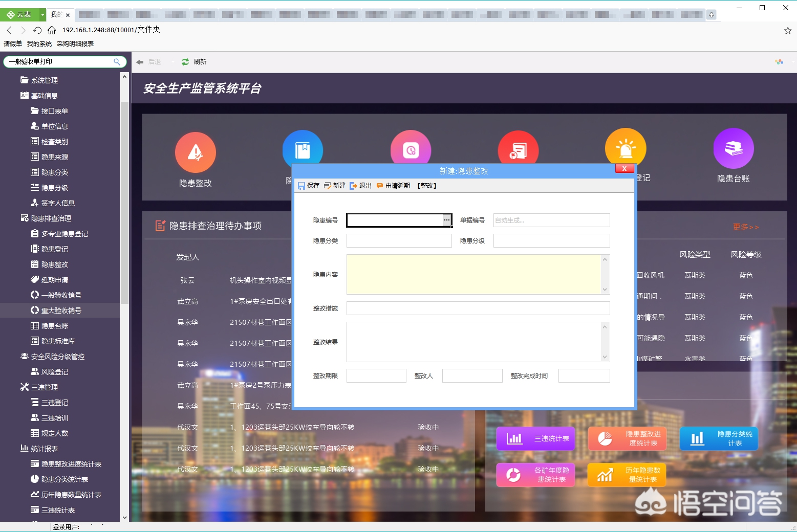Click the 隐患分级 input field
This screenshot has width=797, height=532.
(551, 240)
